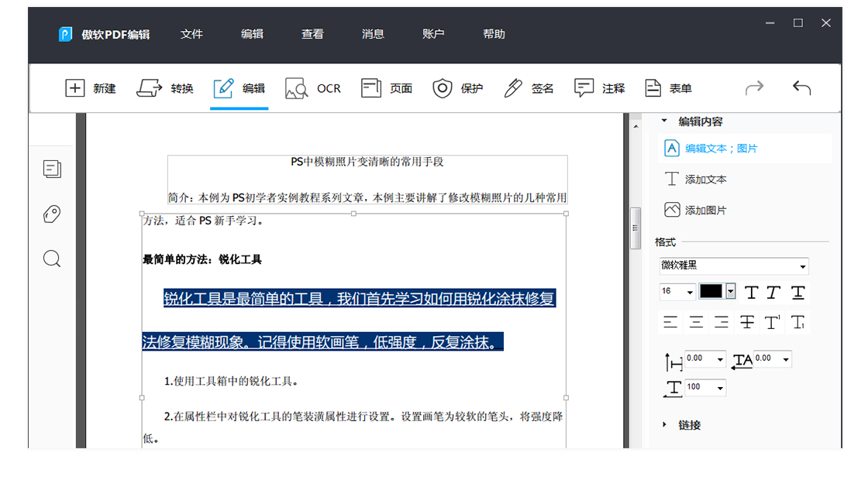The width and height of the screenshot is (868, 480).
Task: Open the 帮助 menu
Action: pos(494,34)
